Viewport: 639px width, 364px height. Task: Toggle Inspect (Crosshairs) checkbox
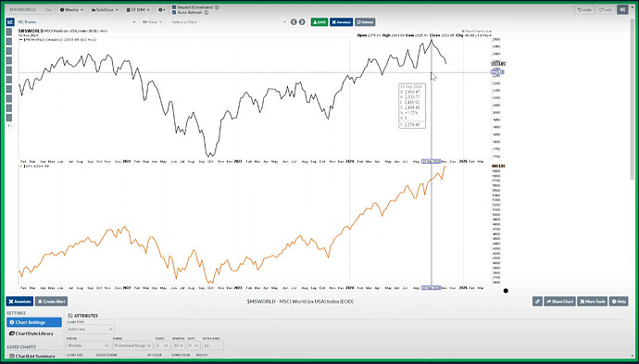tap(174, 7)
